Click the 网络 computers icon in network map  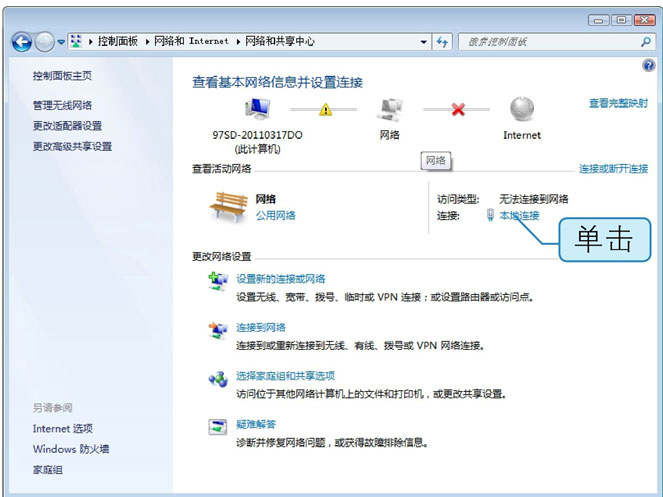(390, 110)
